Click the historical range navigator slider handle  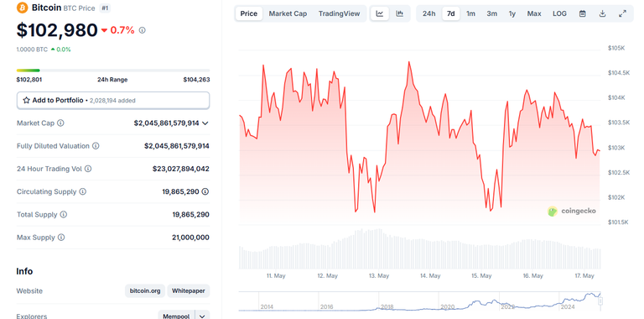click(600, 301)
